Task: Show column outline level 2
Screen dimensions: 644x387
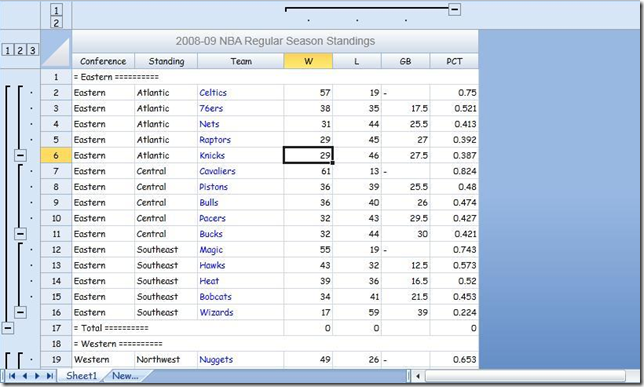Action: click(x=56, y=23)
